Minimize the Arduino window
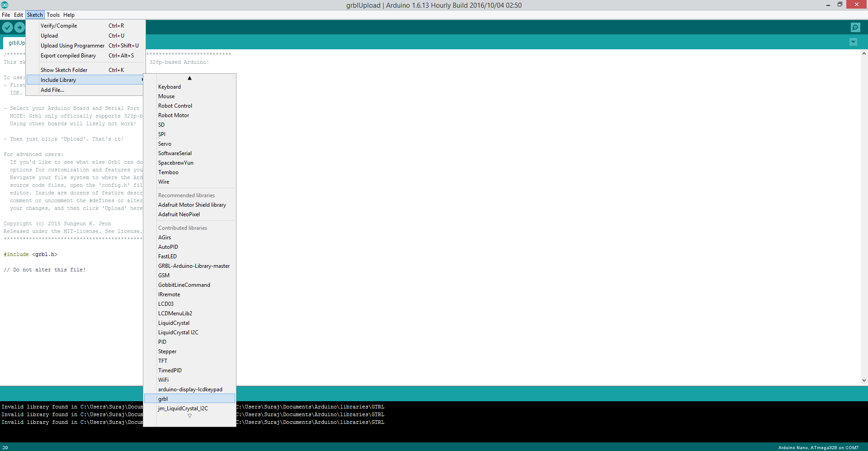 point(828,5)
